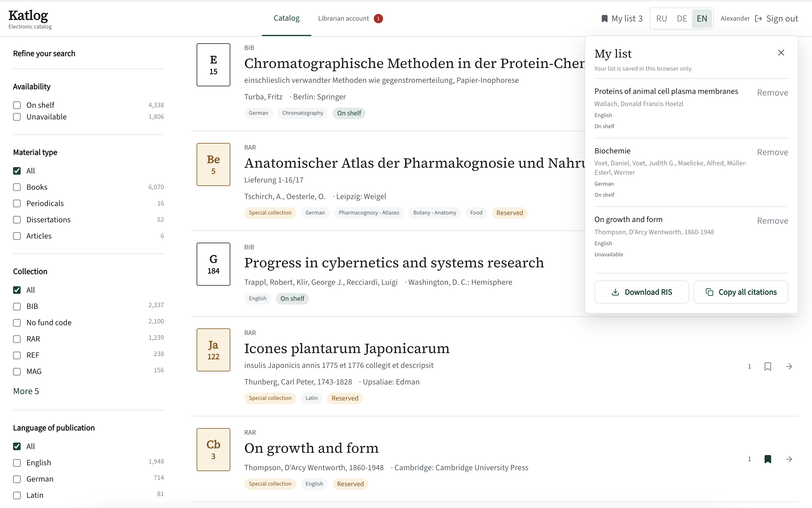Open My list bookmark icon in header
The image size is (812, 508).
point(604,19)
